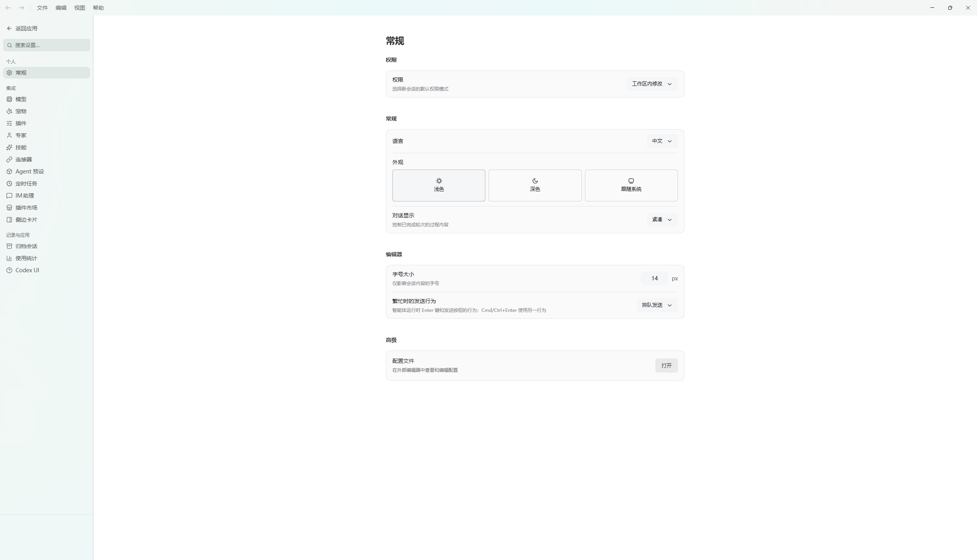
Task: Open the 对话显示 dropdown showing 紧凑
Action: pyautogui.click(x=662, y=220)
